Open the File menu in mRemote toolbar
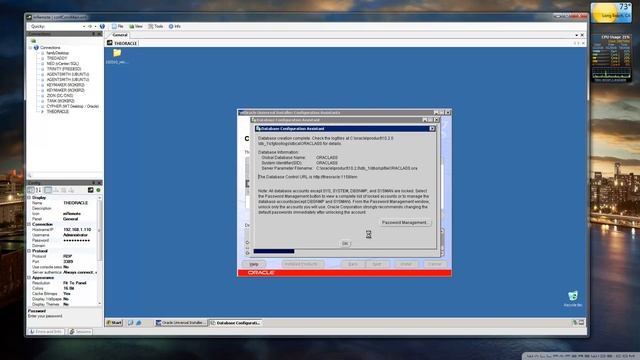The image size is (640, 360). [x=118, y=26]
